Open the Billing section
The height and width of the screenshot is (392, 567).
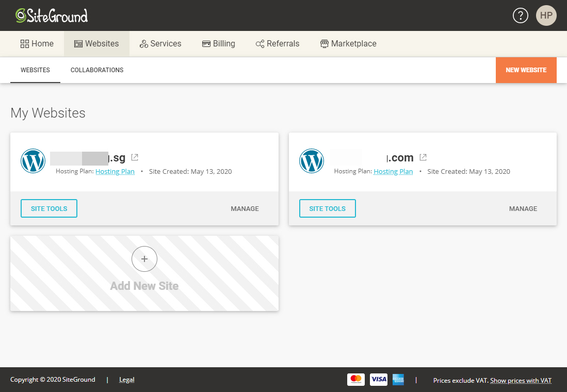pos(218,44)
